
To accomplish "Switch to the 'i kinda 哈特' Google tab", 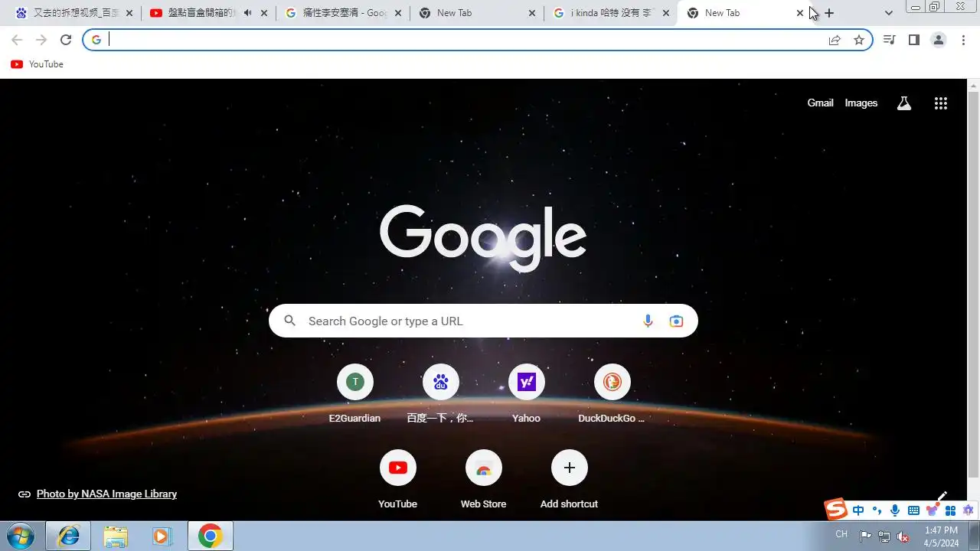I will tap(611, 13).
